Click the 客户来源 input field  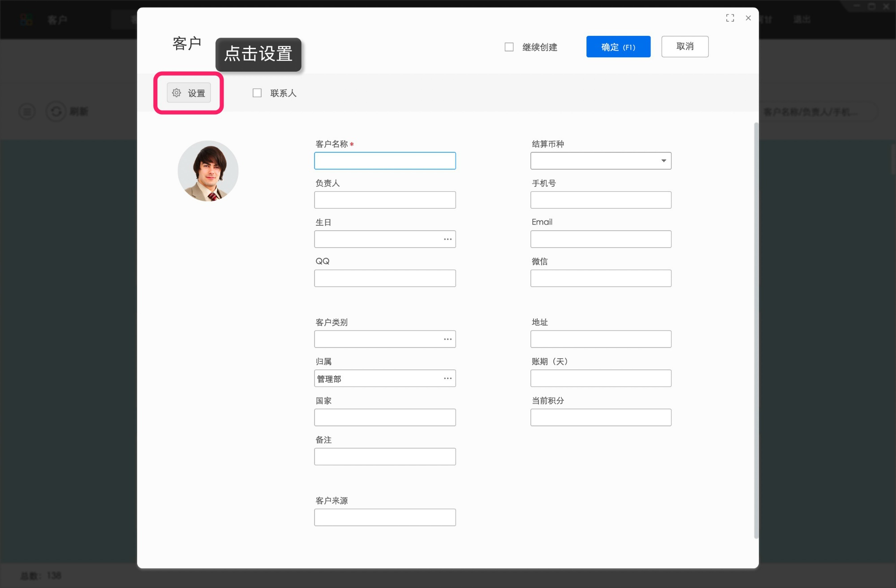pos(385,517)
